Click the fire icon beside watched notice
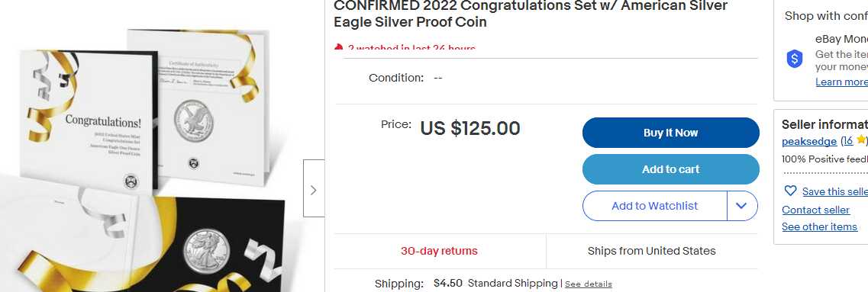The height and width of the screenshot is (292, 868). (338, 48)
